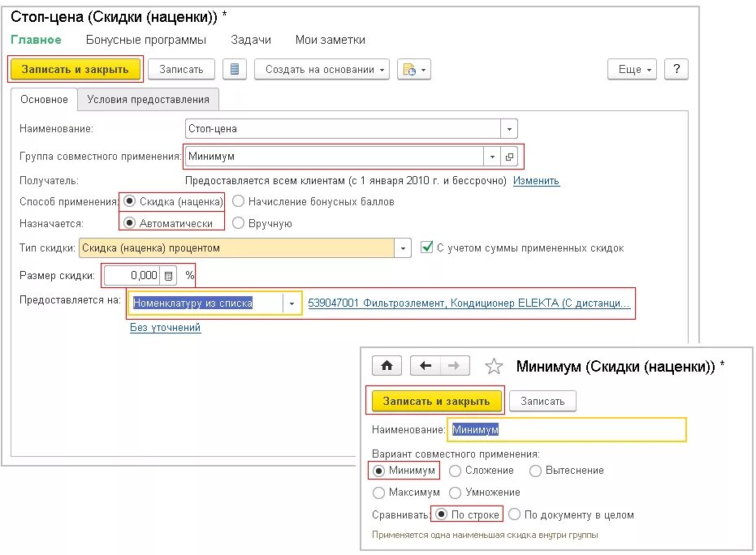The height and width of the screenshot is (555, 756).
Task: Select Максимум variant radio button
Action: tap(379, 493)
